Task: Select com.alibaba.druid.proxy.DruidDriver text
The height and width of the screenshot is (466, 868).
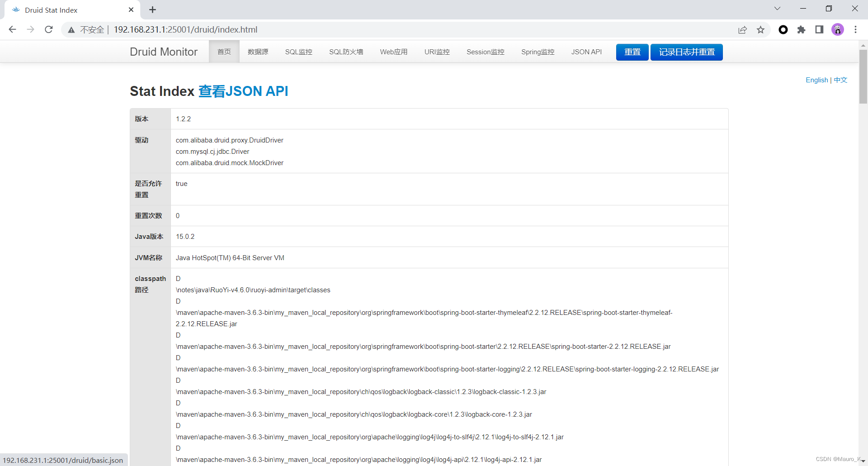Action: tap(230, 140)
